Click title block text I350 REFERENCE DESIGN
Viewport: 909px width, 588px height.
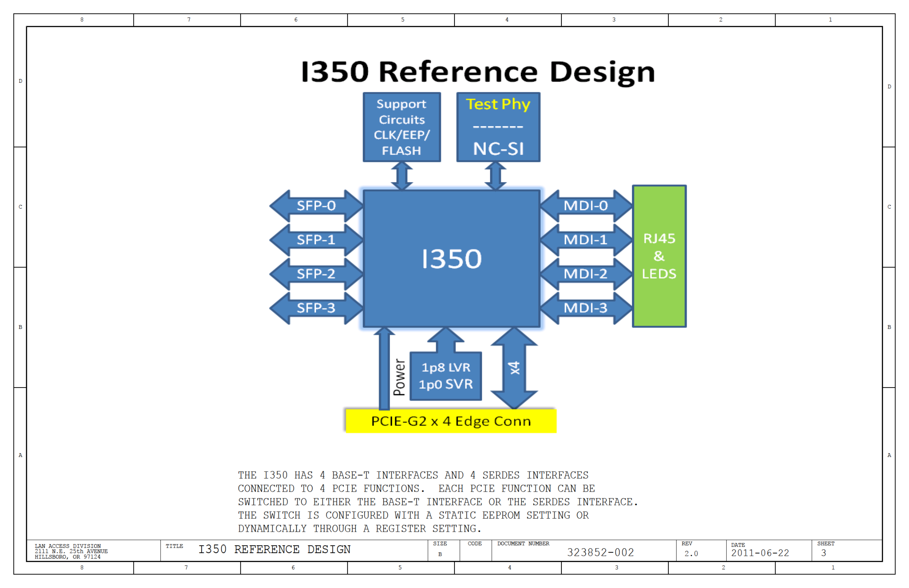click(x=275, y=550)
